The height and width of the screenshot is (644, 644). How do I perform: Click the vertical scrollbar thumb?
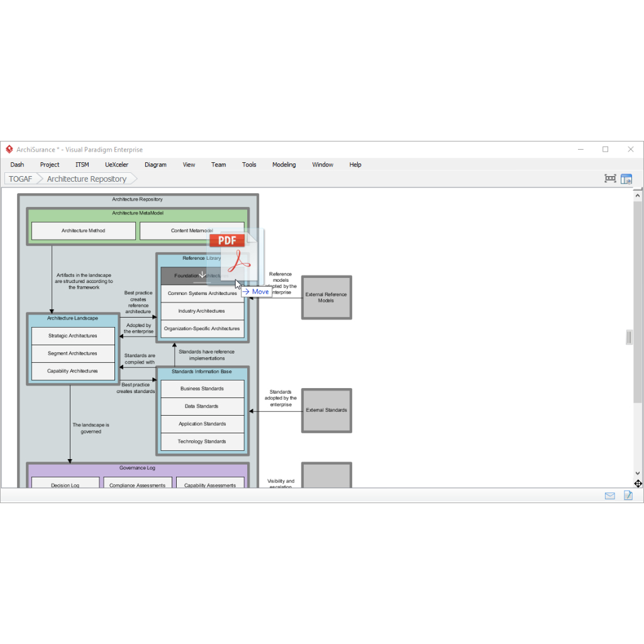pyautogui.click(x=638, y=302)
